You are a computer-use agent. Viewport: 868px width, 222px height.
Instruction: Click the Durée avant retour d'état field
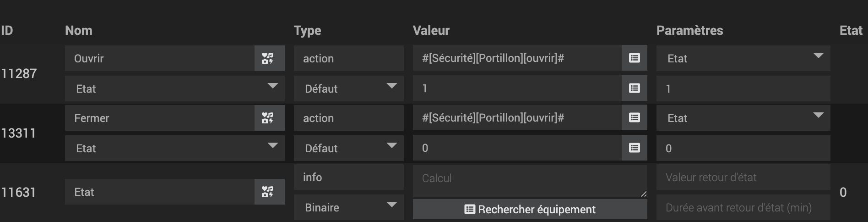point(743,208)
